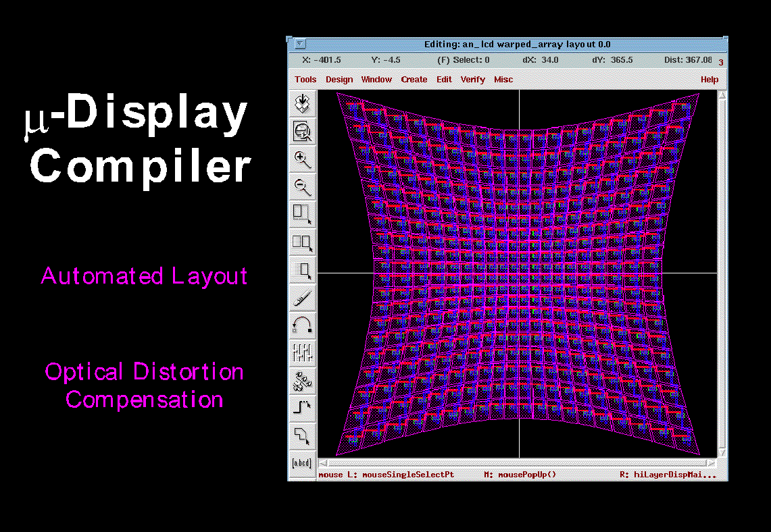This screenshot has width=771, height=532.
Task: Select the Create Instance icon
Action: [x=302, y=381]
